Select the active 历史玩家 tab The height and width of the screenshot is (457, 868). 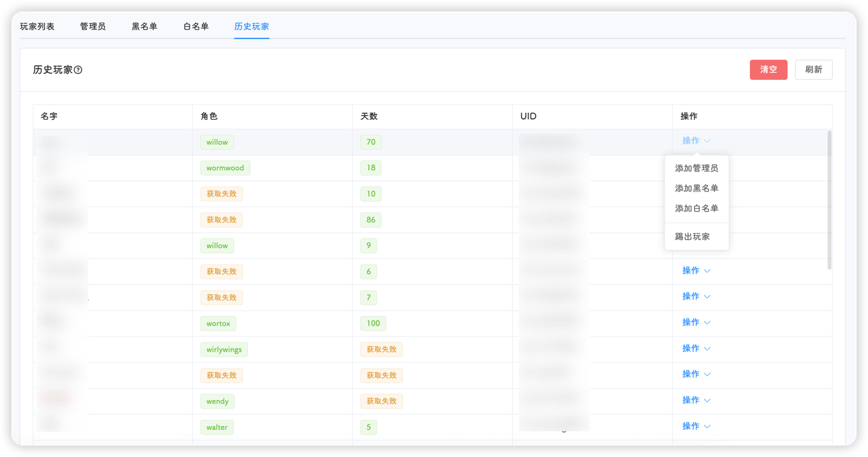tap(251, 26)
